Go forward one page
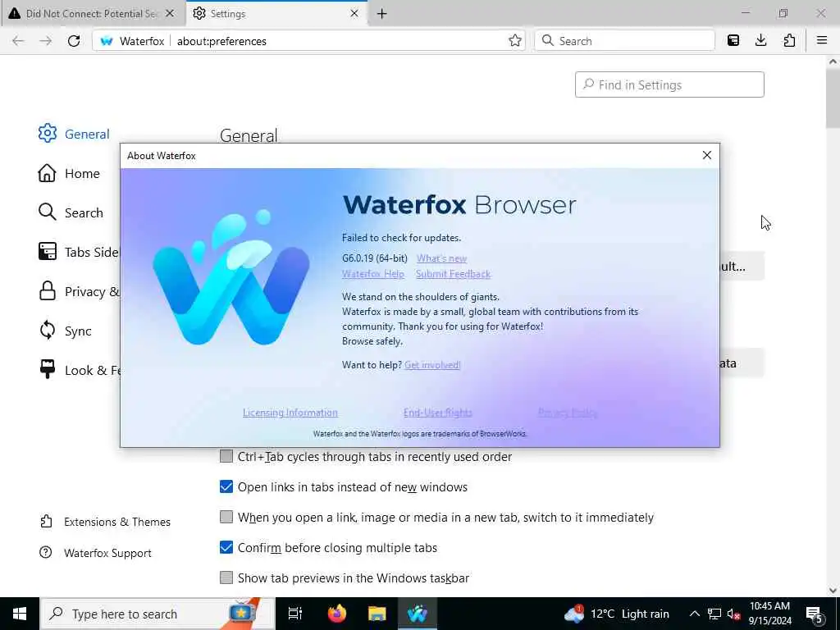 click(x=46, y=41)
